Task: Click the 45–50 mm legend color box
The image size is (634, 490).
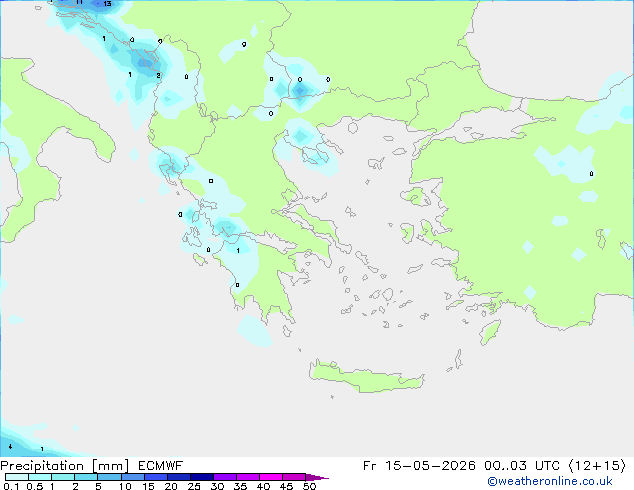Action: point(294,477)
